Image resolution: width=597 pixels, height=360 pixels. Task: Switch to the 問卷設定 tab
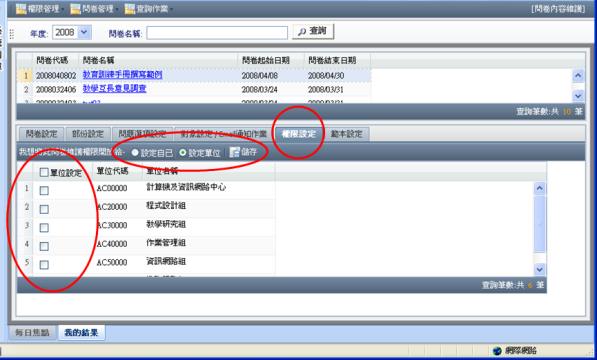[x=42, y=134]
